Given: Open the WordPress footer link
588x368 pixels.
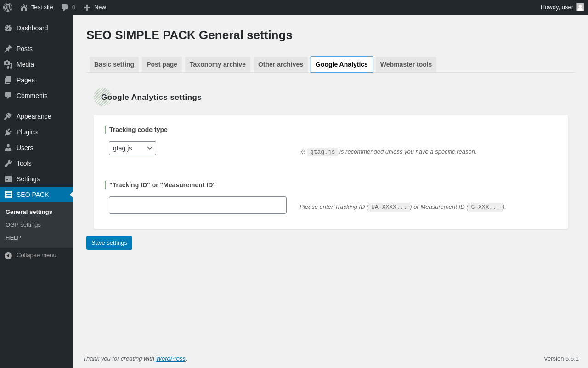Looking at the screenshot, I should click(171, 358).
